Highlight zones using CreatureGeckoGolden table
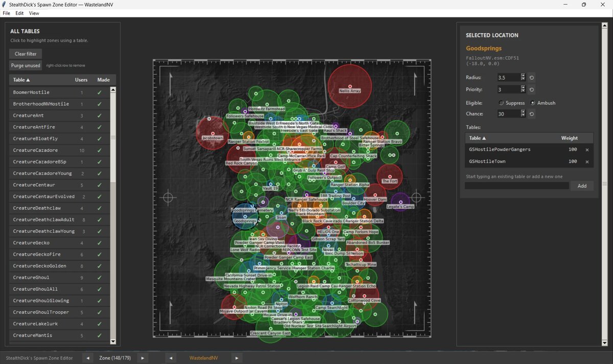Image resolution: width=613 pixels, height=364 pixels. click(60, 266)
